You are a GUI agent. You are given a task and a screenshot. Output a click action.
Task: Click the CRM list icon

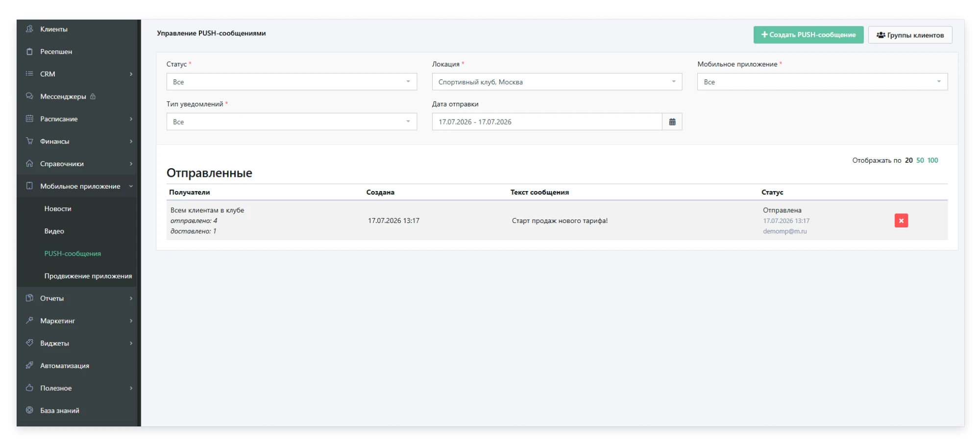point(29,74)
